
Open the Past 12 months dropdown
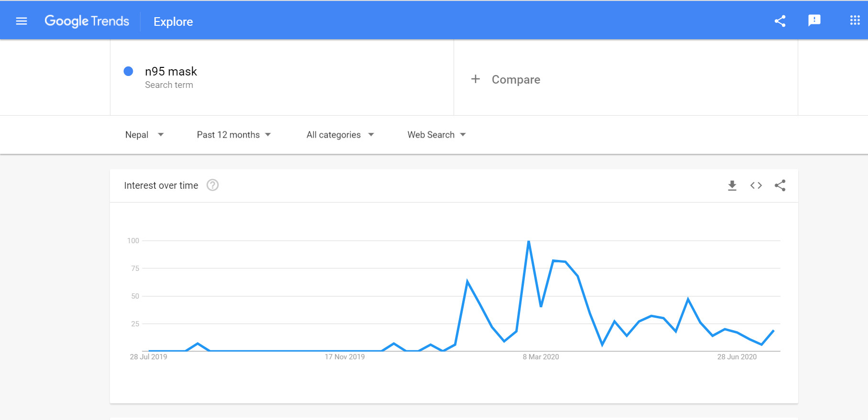[x=234, y=135]
